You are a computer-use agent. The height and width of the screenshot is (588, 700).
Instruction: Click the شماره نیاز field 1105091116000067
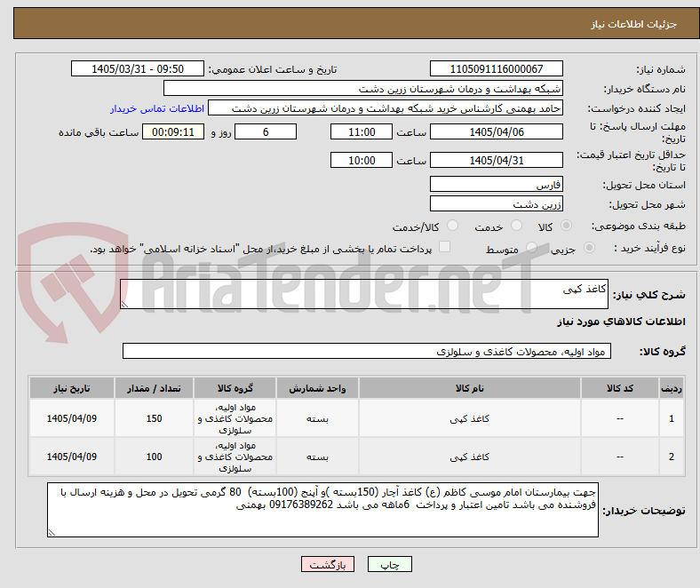coord(497,68)
